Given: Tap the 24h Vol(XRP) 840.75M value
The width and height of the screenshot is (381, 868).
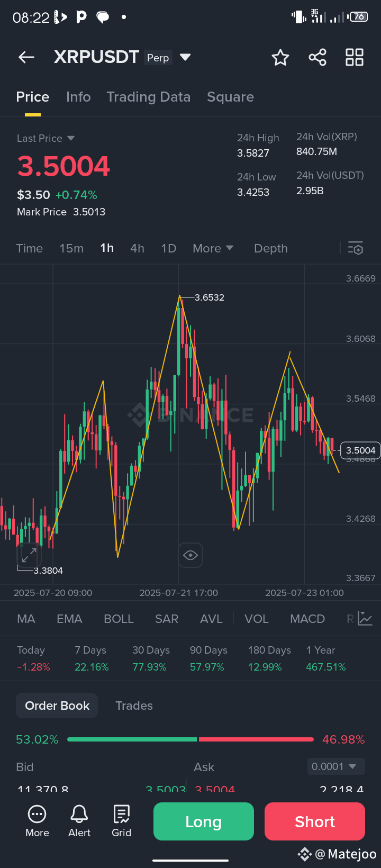Looking at the screenshot, I should [x=326, y=144].
